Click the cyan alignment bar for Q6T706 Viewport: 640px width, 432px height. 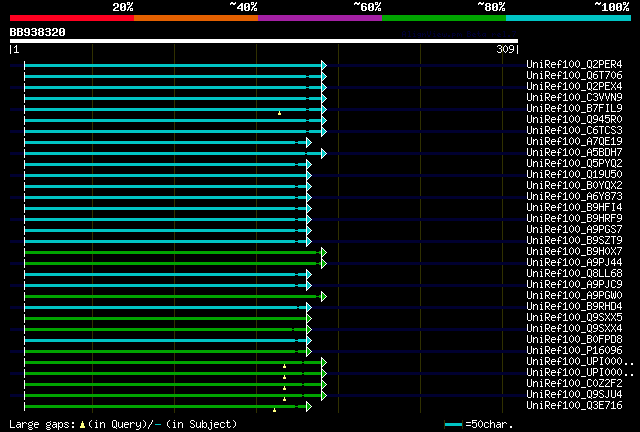point(173,76)
